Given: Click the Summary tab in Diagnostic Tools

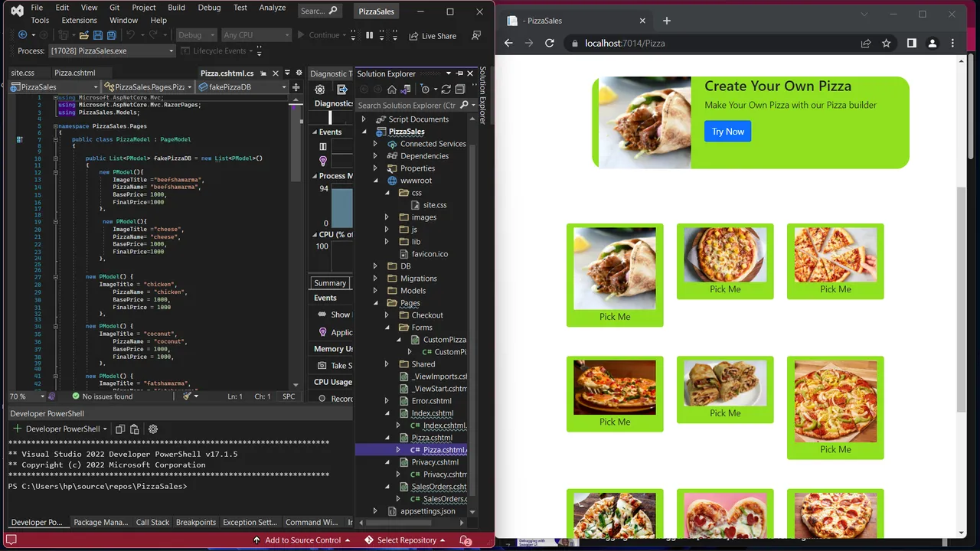Looking at the screenshot, I should click(330, 283).
